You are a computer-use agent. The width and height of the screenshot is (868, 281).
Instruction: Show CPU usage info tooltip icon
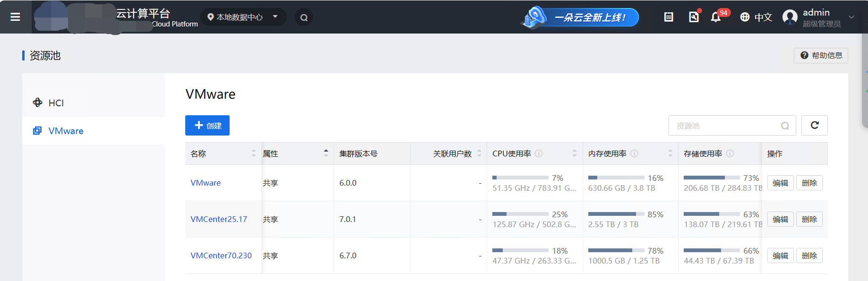point(539,153)
